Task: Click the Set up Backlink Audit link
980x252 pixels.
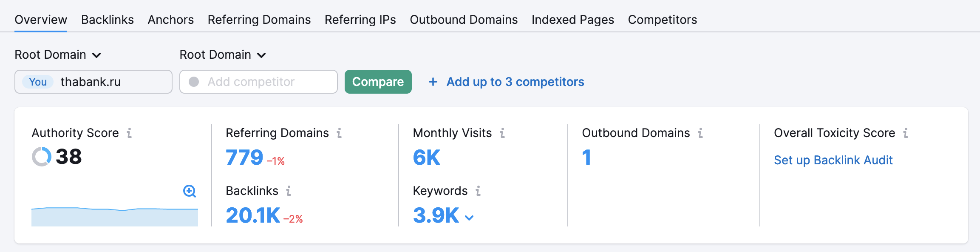Action: tap(833, 160)
